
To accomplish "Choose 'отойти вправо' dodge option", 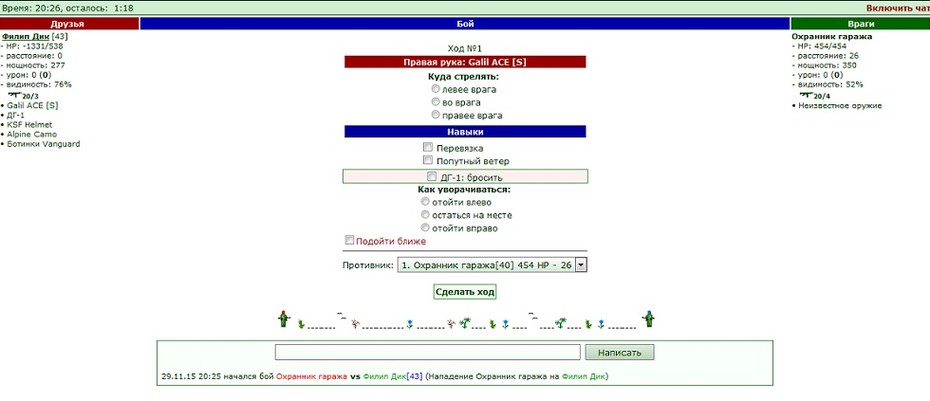I will coord(425,228).
